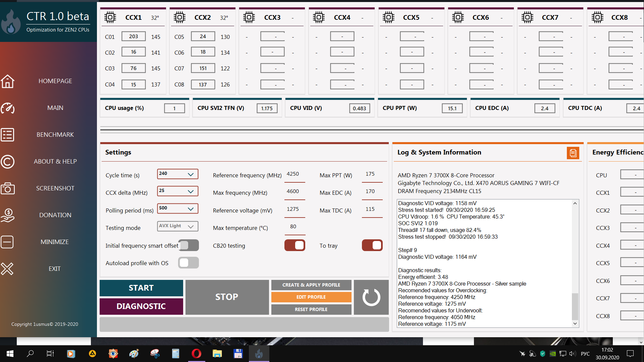
Task: Click the Main speedometer icon
Action: [x=7, y=108]
